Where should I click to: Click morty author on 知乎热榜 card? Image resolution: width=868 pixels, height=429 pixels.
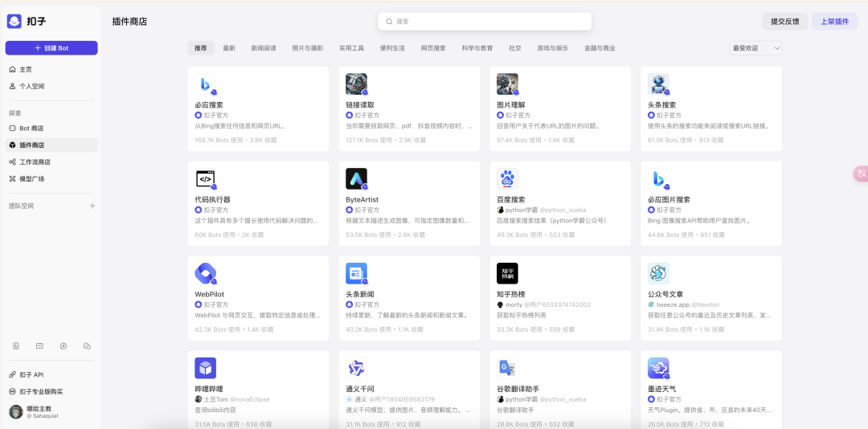coord(514,305)
